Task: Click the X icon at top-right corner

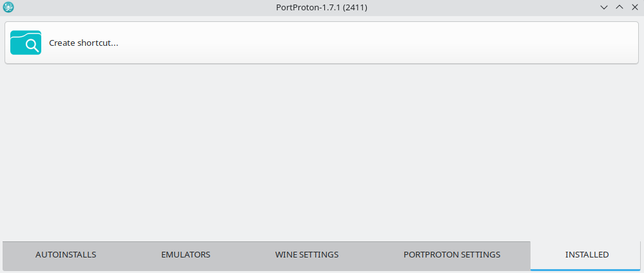Action: pos(634,7)
